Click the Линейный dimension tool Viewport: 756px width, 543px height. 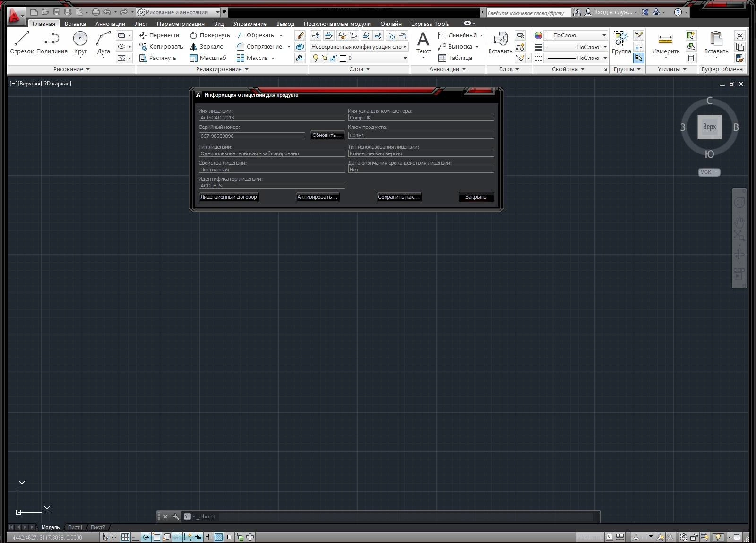tap(457, 35)
